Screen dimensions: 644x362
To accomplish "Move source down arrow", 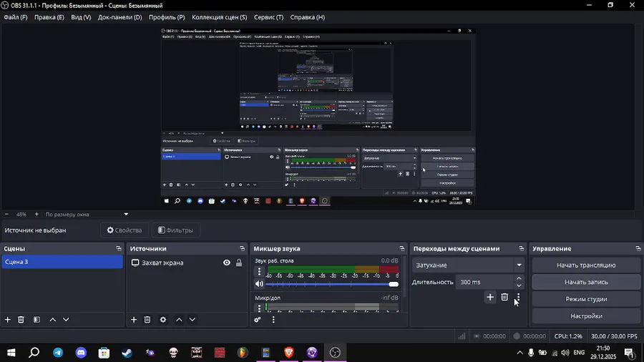I will tap(192, 320).
